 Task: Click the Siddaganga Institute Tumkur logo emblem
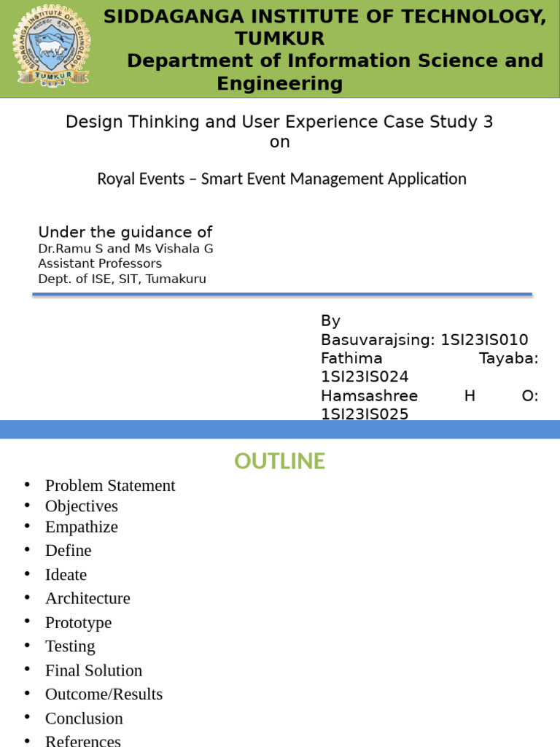(x=52, y=46)
